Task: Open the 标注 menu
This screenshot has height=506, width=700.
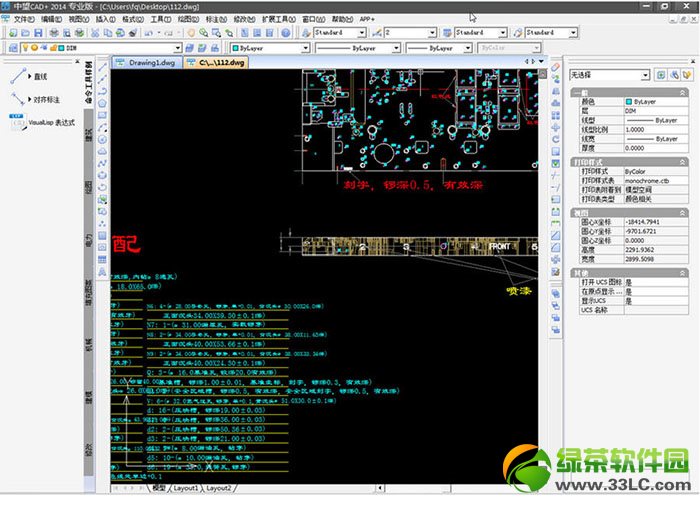Action: (x=216, y=19)
